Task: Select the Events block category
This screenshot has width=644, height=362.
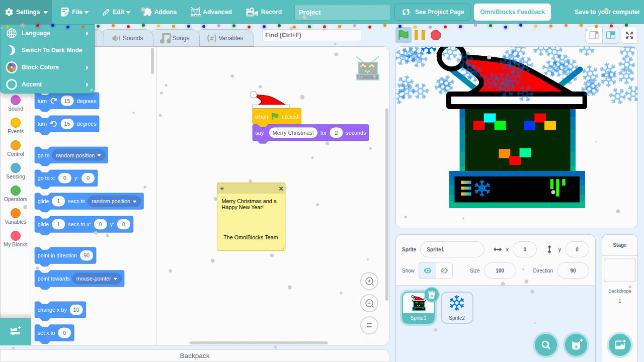Action: point(16,126)
